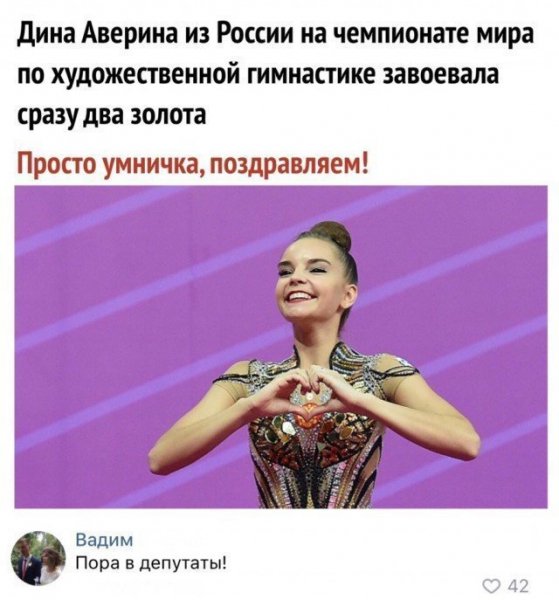The image size is (559, 600).
Task: Like Вадим's comment with the heart icon
Action: (491, 586)
